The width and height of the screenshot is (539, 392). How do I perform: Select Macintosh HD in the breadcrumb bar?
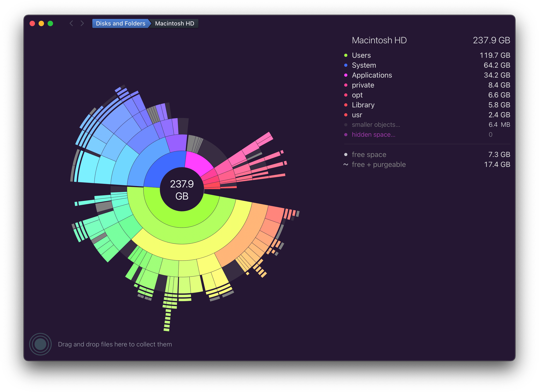tap(174, 23)
